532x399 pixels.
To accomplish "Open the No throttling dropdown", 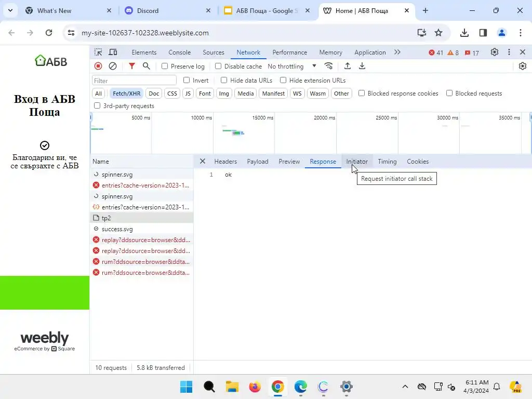I will [292, 66].
